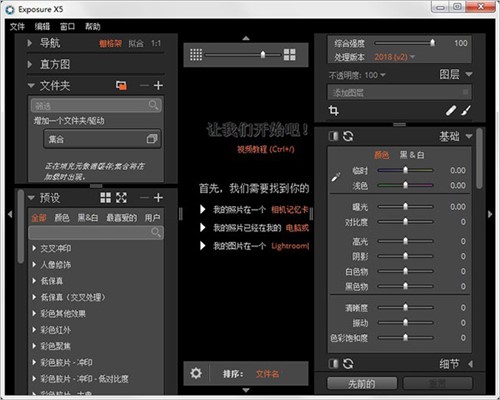This screenshot has height=400, width=500.
Task: Switch to 用户 presets tab
Action: point(152,218)
